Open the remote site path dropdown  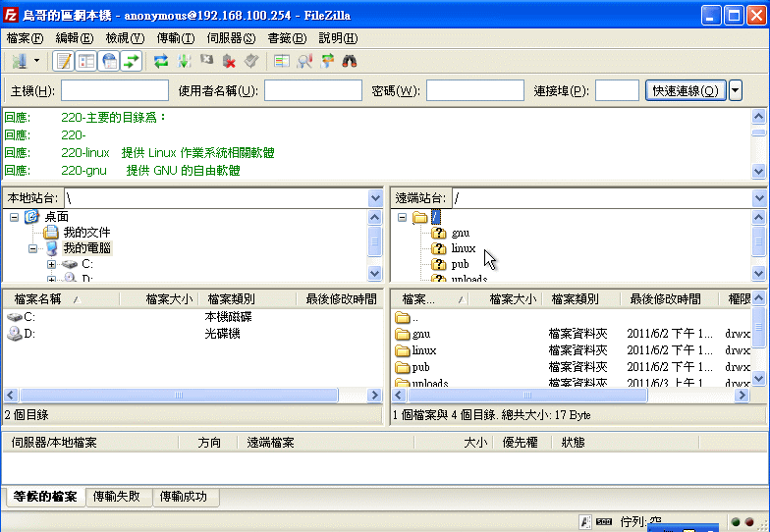coord(760,198)
